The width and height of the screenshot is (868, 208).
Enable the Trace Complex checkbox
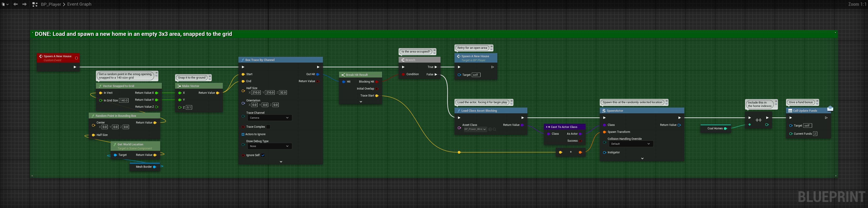(x=268, y=127)
